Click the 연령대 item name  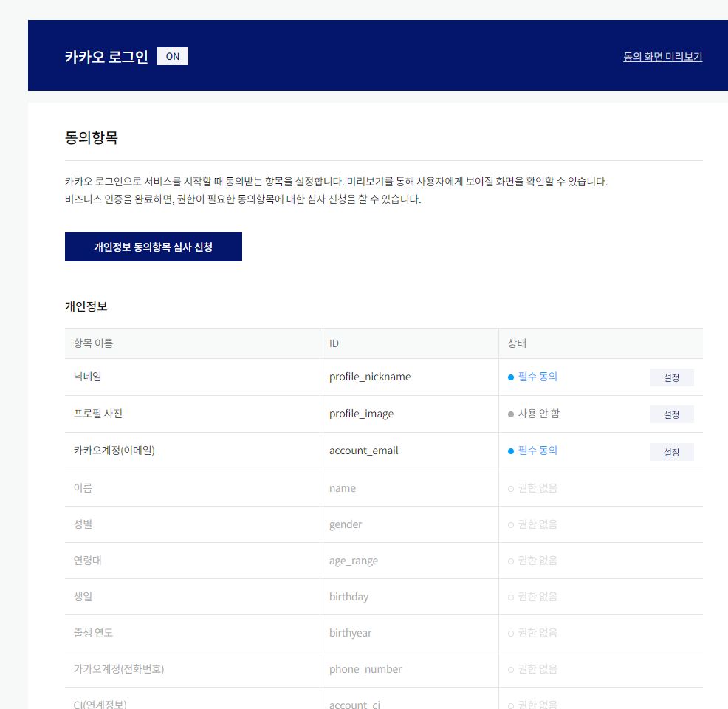click(x=87, y=561)
